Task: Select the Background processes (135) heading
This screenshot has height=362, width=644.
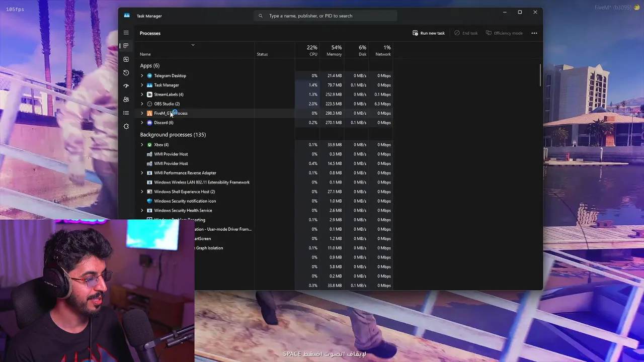Action: [173, 135]
